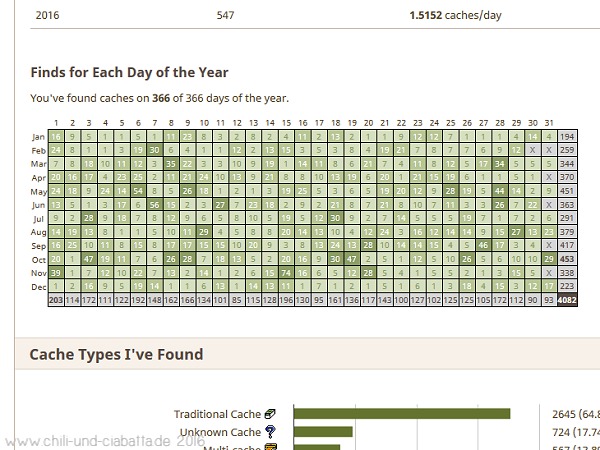Click the Feb 30 greyed X cell
Image resolution: width=600 pixels, height=450 pixels.
tap(532, 150)
